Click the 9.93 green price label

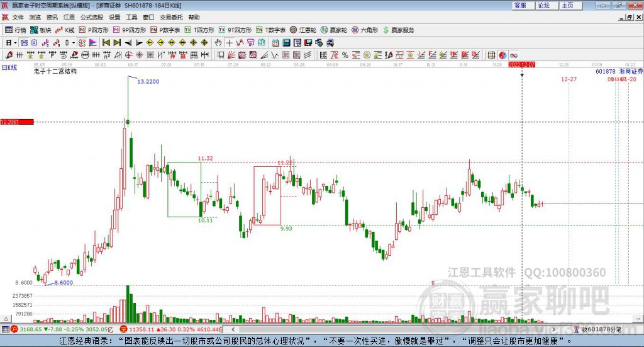click(x=286, y=228)
